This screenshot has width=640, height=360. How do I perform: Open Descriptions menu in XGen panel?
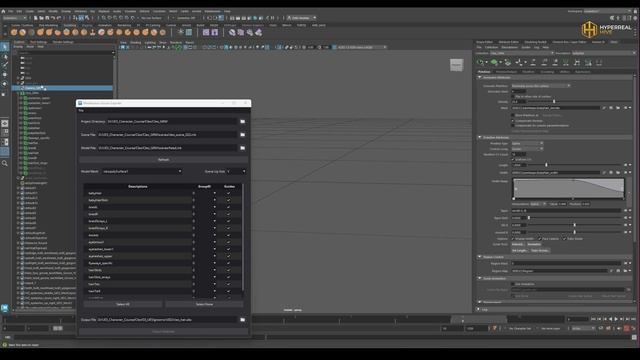click(x=509, y=47)
